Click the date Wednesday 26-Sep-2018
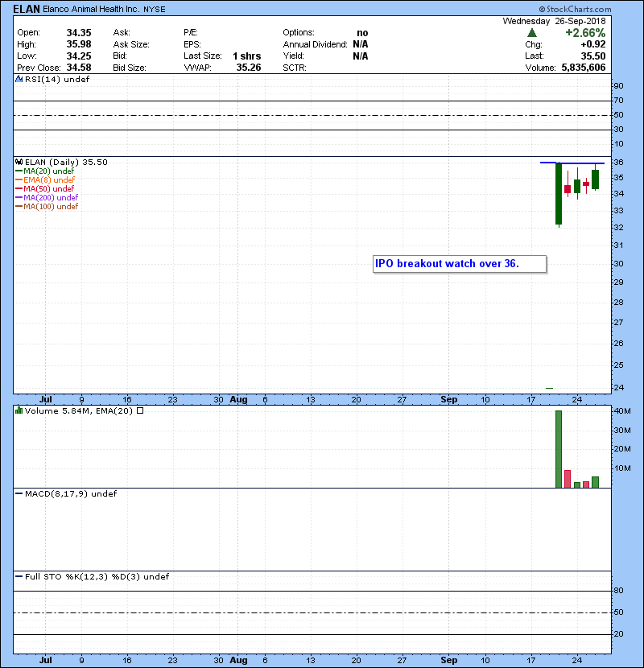Viewport: 644px width, 668px height. 554,21
